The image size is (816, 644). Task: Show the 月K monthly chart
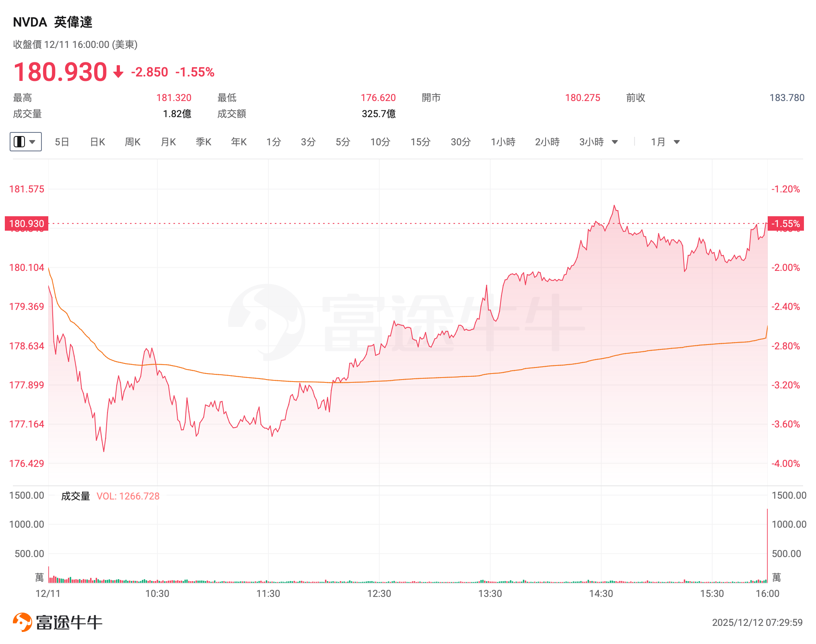tap(168, 142)
